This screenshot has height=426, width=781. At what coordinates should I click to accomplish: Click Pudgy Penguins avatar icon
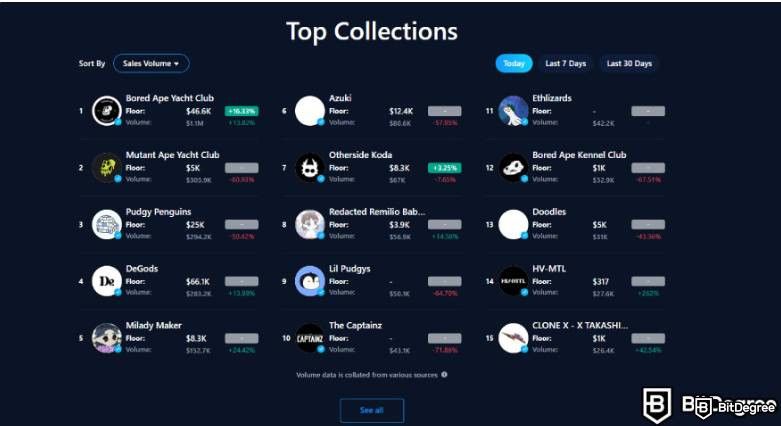click(107, 224)
